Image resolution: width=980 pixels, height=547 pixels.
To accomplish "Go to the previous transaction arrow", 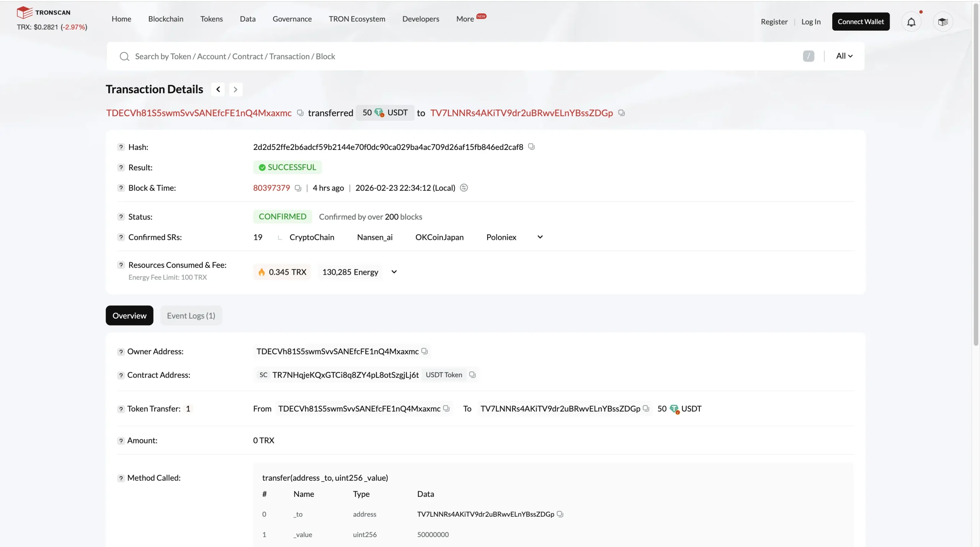I will 218,89.
